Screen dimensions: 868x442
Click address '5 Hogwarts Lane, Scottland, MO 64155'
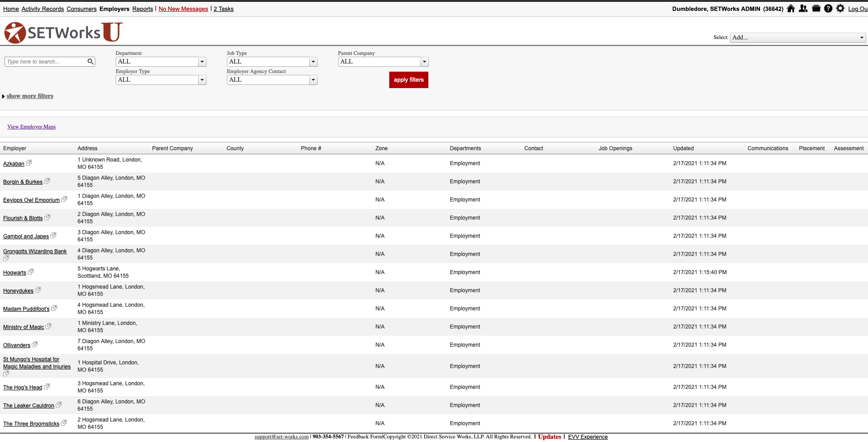point(103,272)
